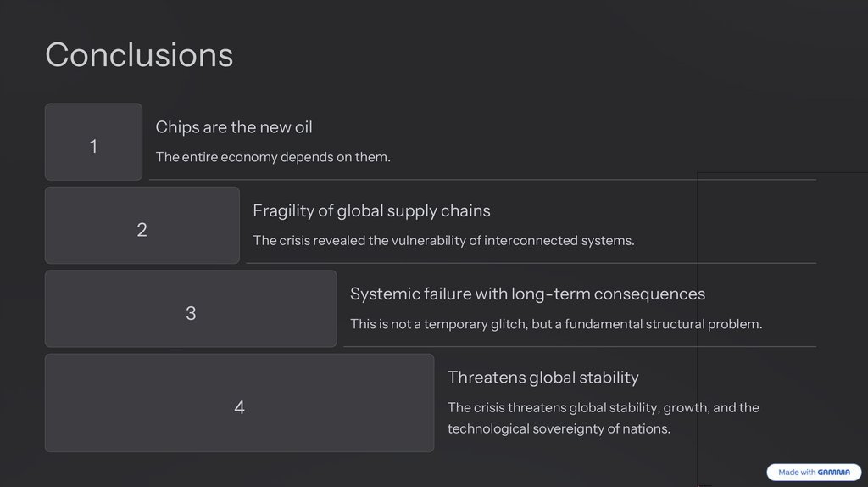Click the "technological sovereignty of nations" line
The width and height of the screenshot is (868, 487).
pyautogui.click(x=559, y=428)
